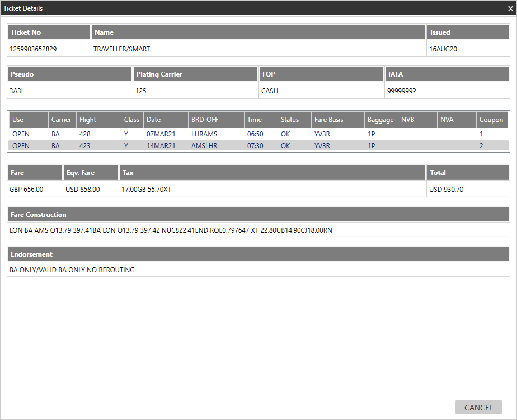
Task: Click the Use column header
Action: (x=28, y=120)
